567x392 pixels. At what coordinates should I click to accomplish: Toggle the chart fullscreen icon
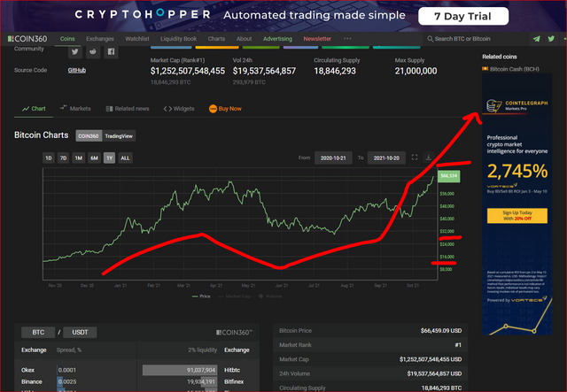(415, 158)
